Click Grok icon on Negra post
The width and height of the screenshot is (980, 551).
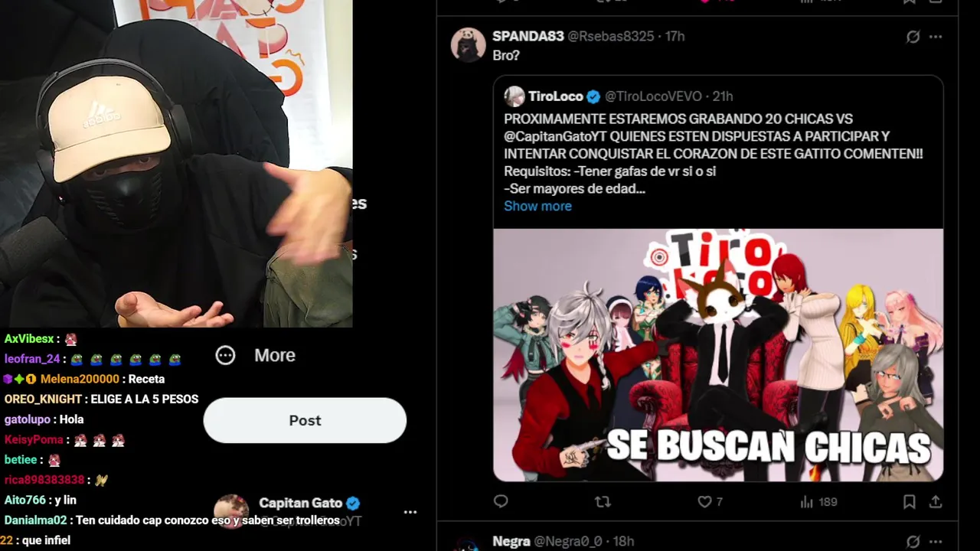pos(913,542)
